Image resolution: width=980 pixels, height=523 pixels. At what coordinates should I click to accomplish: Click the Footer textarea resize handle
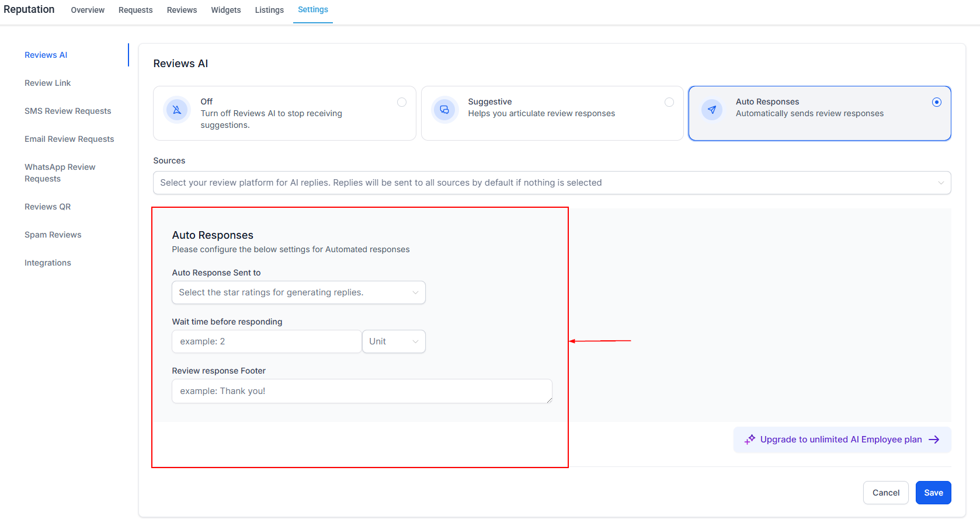(x=549, y=400)
